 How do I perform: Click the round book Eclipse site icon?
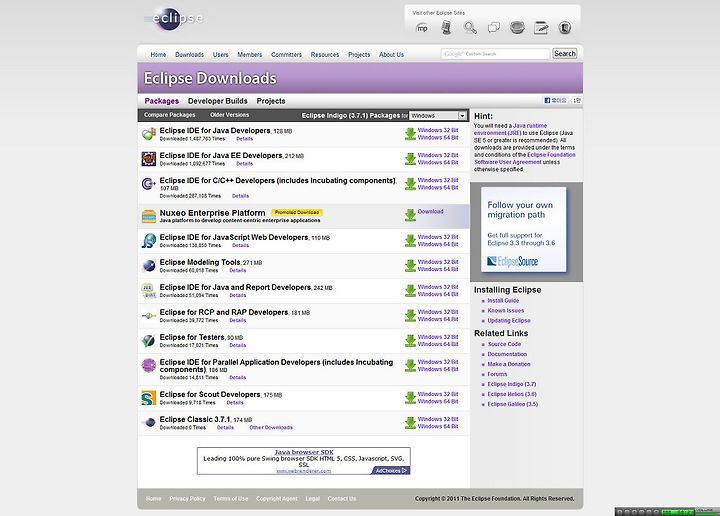tap(565, 28)
